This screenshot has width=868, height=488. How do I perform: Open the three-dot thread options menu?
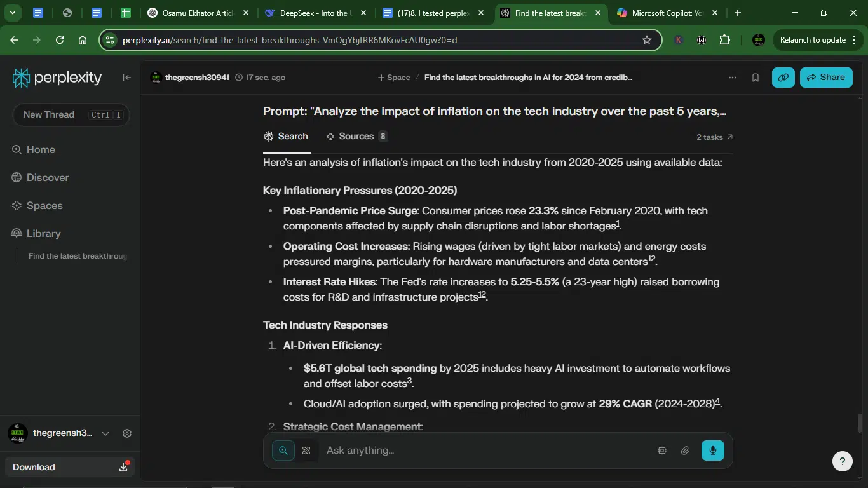click(x=733, y=78)
